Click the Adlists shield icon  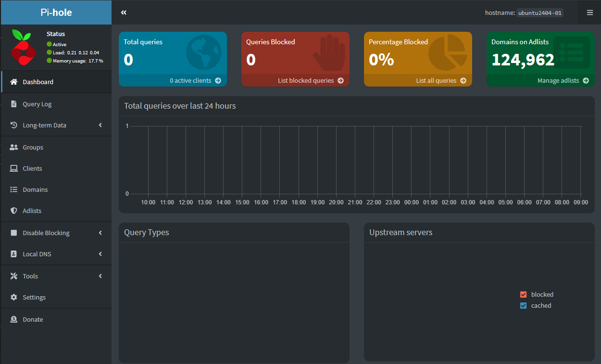tap(14, 211)
